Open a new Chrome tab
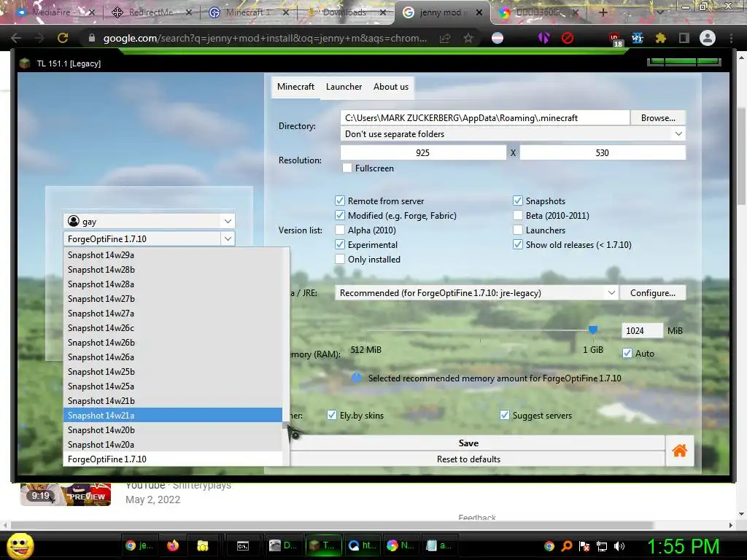 click(603, 12)
